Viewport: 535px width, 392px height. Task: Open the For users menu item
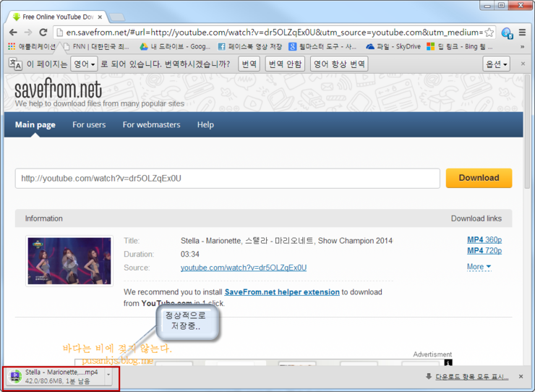(89, 124)
